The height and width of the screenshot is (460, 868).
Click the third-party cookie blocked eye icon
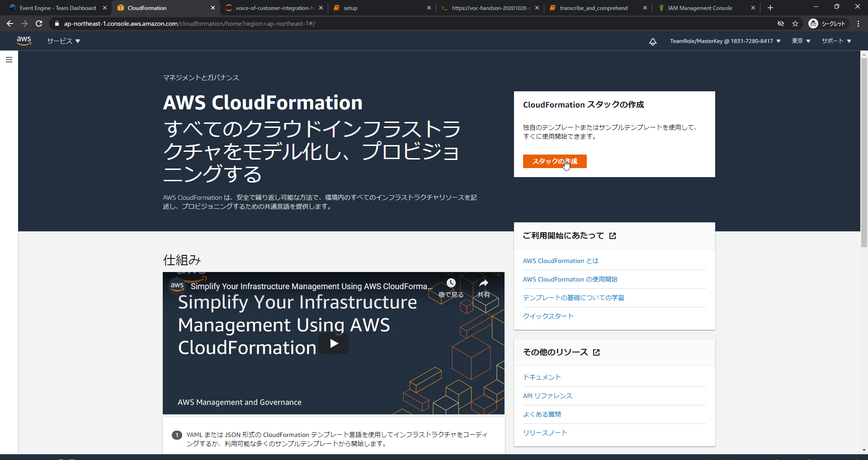tap(781, 23)
